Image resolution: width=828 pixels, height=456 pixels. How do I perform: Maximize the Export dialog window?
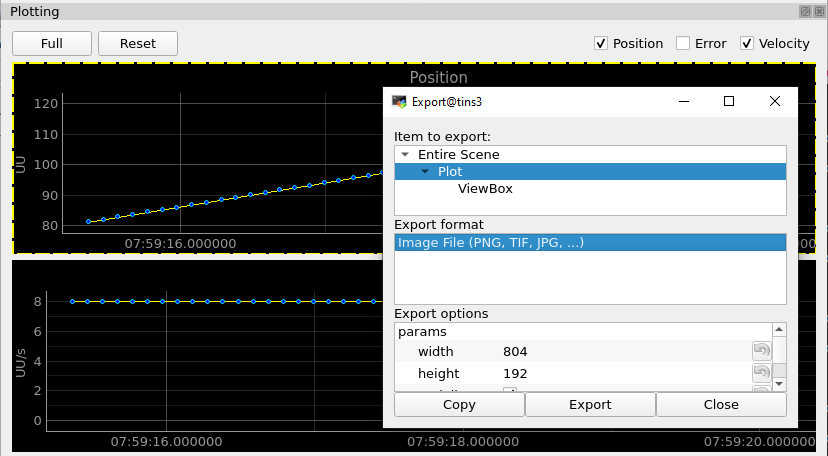(x=729, y=101)
